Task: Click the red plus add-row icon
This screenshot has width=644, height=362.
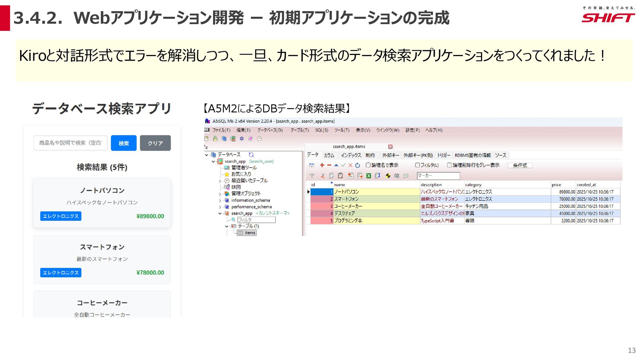Action: click(322, 165)
